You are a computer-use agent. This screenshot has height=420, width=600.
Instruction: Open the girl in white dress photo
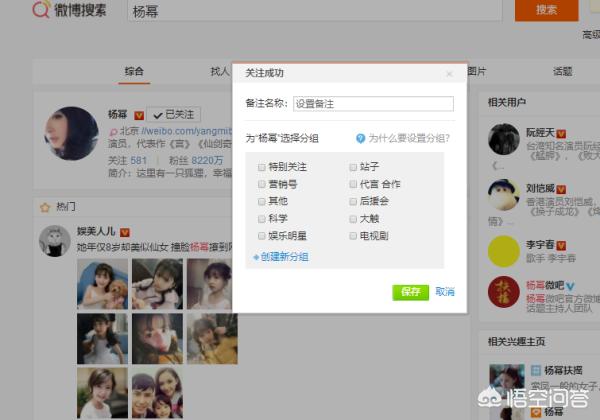[103, 339]
